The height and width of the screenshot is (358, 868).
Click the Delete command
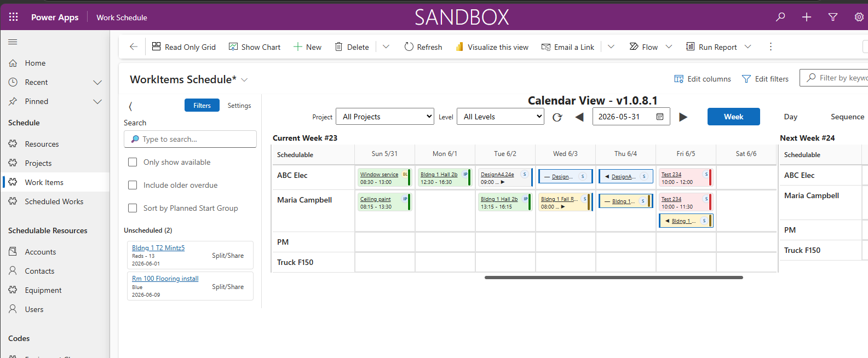(352, 47)
